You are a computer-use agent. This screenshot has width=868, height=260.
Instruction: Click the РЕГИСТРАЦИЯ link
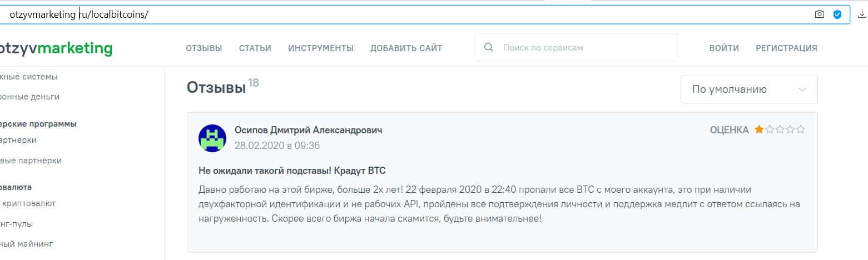(x=786, y=48)
